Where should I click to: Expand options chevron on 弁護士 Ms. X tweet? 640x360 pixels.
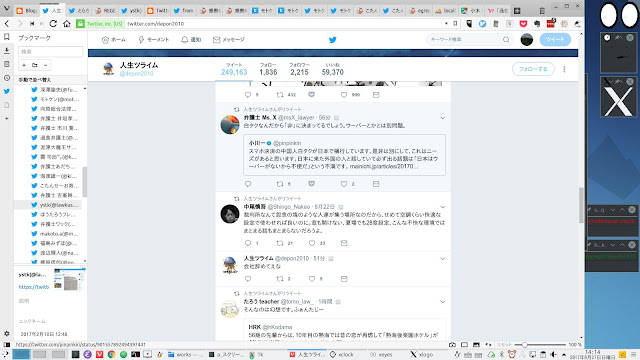pyautogui.click(x=442, y=118)
